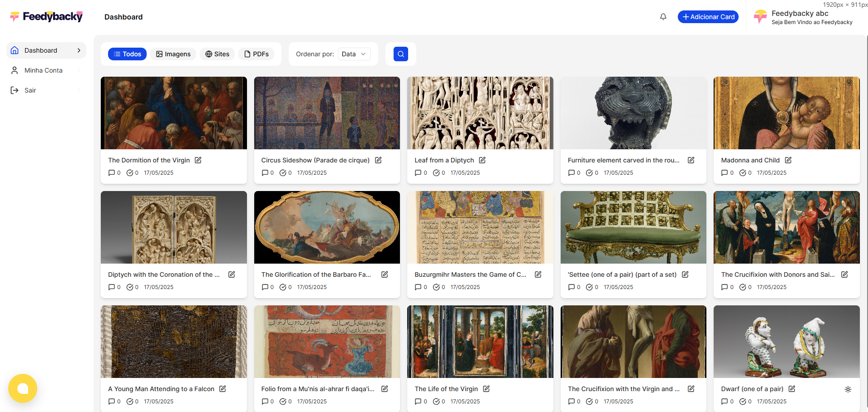
Task: Expand the Dashboard sidebar chevron
Action: pyautogui.click(x=79, y=50)
